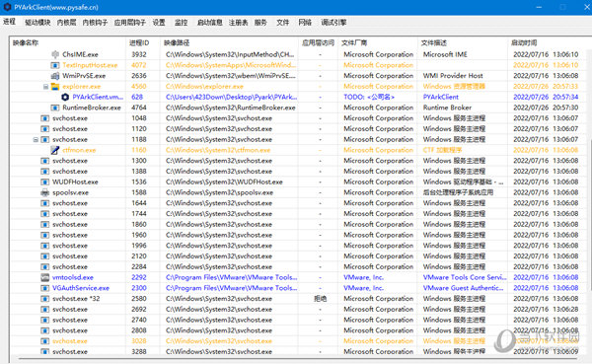Image resolution: width=592 pixels, height=364 pixels.
Task: Click the PYArkClient.vm process icon
Action: click(x=65, y=97)
